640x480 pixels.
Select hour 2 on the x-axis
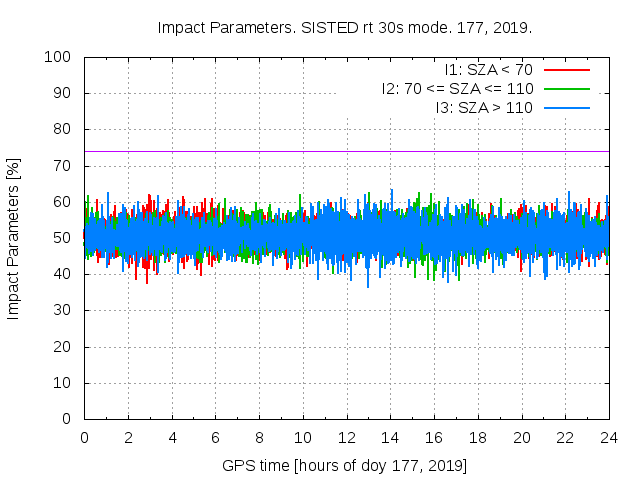coord(128,437)
